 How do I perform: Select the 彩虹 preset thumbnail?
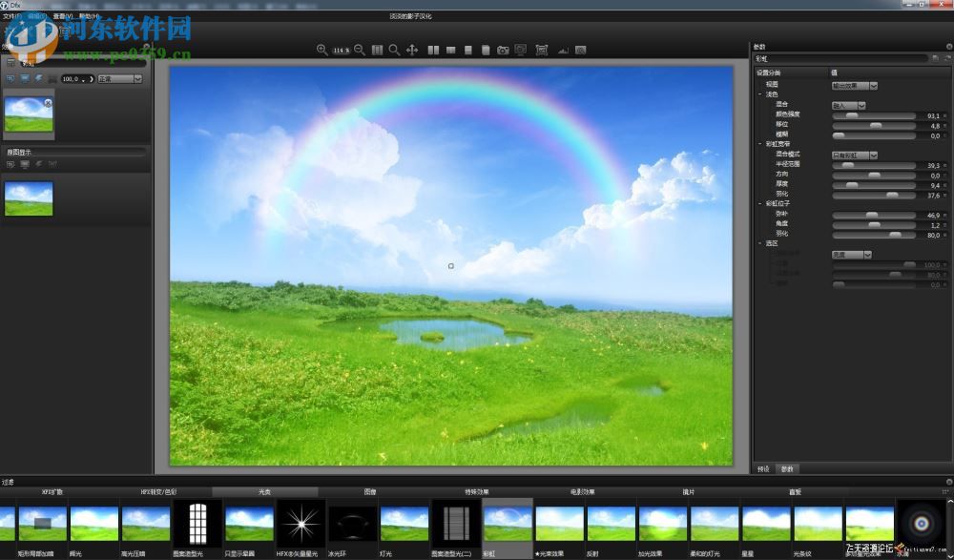coord(506,525)
